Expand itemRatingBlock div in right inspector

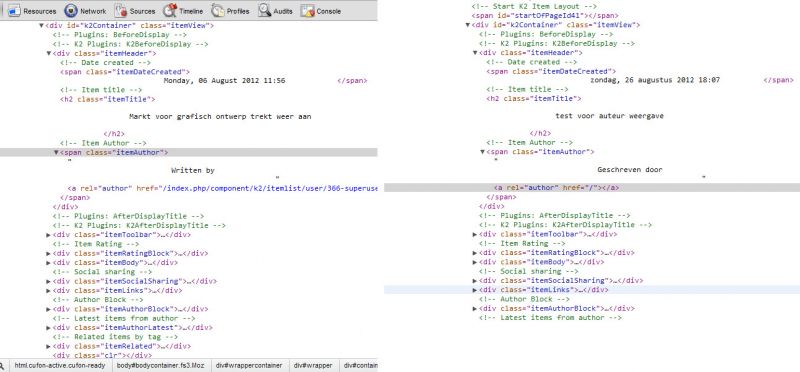pyautogui.click(x=475, y=253)
